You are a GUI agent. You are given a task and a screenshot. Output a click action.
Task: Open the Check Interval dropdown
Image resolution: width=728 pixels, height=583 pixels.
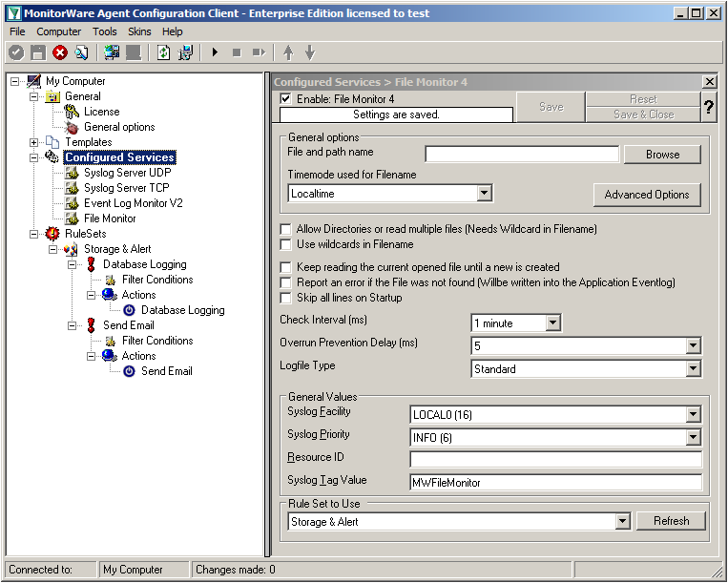click(553, 323)
